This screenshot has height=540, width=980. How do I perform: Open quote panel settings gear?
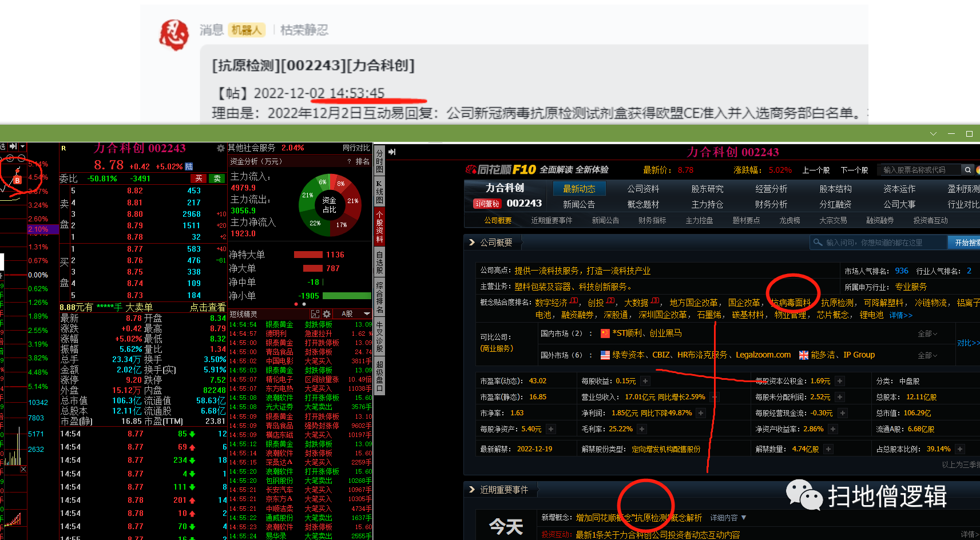click(x=220, y=148)
